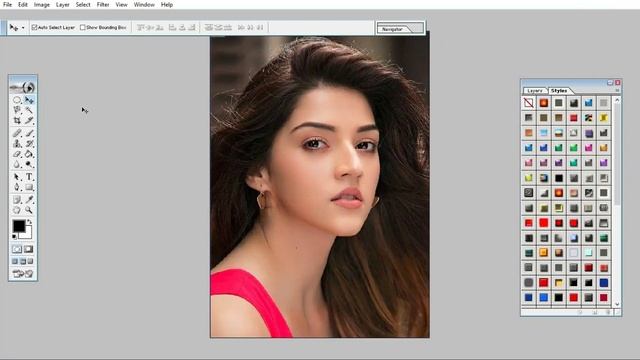640x360 pixels.
Task: Open the Navigator tab in palette well
Action: click(393, 29)
